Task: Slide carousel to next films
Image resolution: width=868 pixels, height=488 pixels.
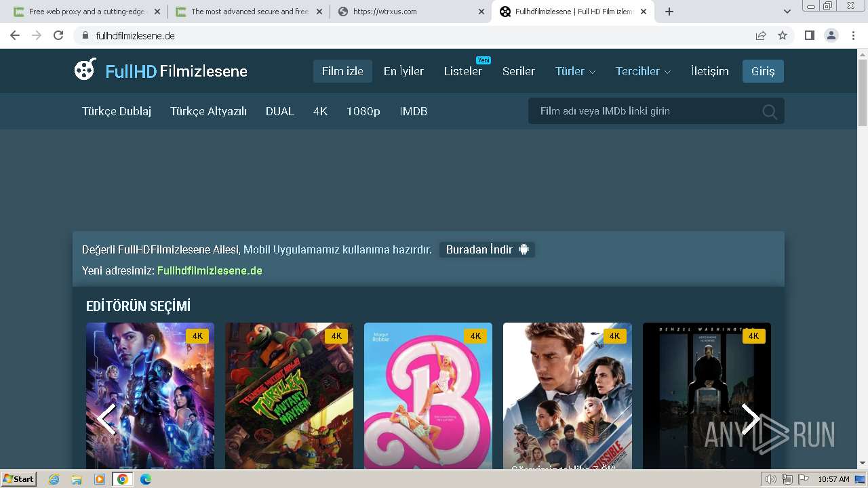Action: [x=749, y=419]
